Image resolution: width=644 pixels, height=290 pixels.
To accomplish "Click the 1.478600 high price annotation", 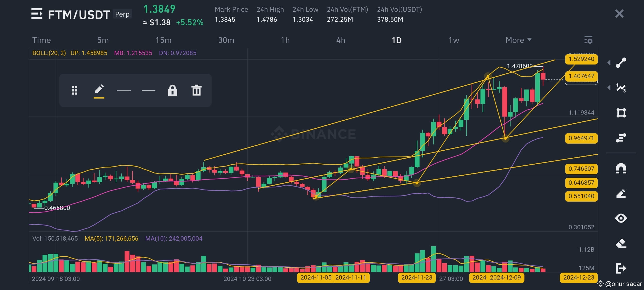I will (520, 66).
